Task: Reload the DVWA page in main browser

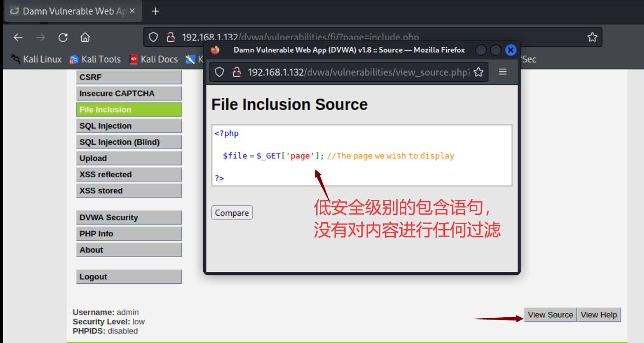Action: click(63, 38)
